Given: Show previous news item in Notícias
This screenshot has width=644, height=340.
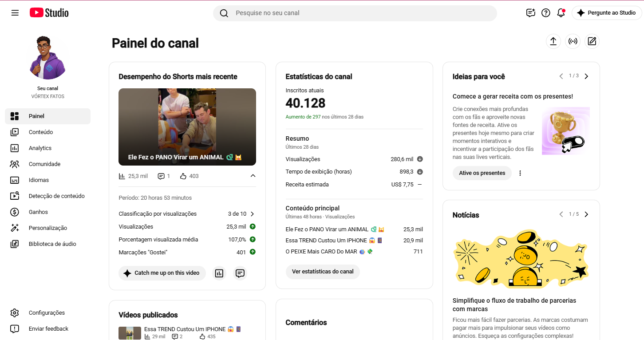Looking at the screenshot, I should coord(561,214).
